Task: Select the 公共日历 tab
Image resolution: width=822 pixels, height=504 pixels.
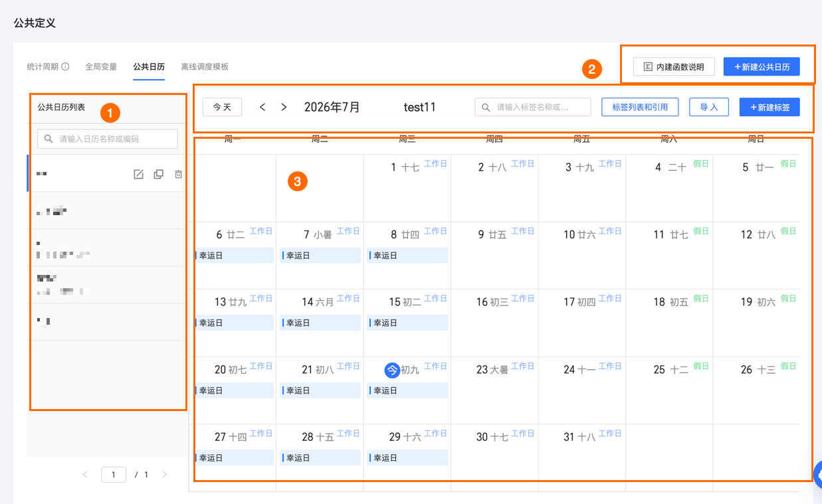Action: coord(149,66)
